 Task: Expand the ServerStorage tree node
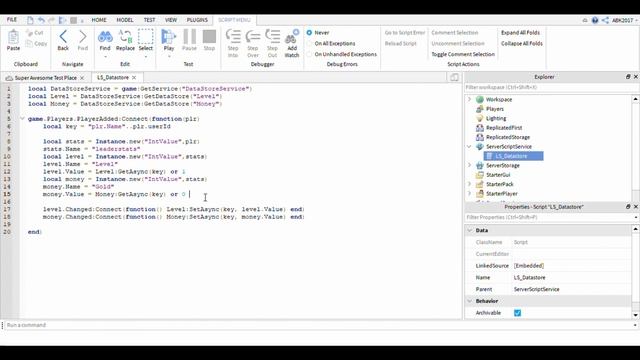[x=469, y=165]
